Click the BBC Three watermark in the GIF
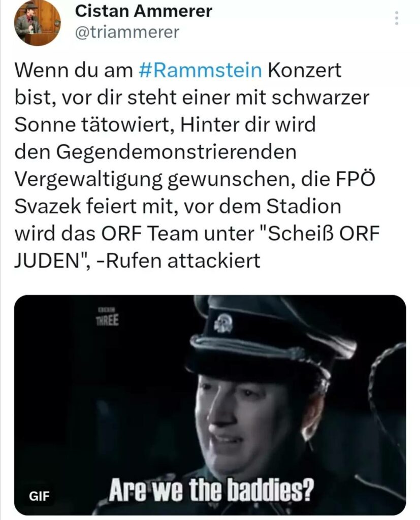The image size is (420, 520). tap(107, 317)
